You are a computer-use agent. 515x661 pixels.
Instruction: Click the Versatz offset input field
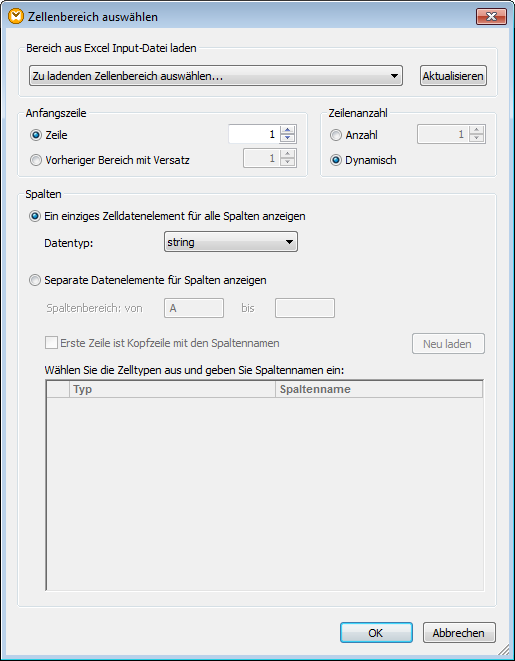261,159
